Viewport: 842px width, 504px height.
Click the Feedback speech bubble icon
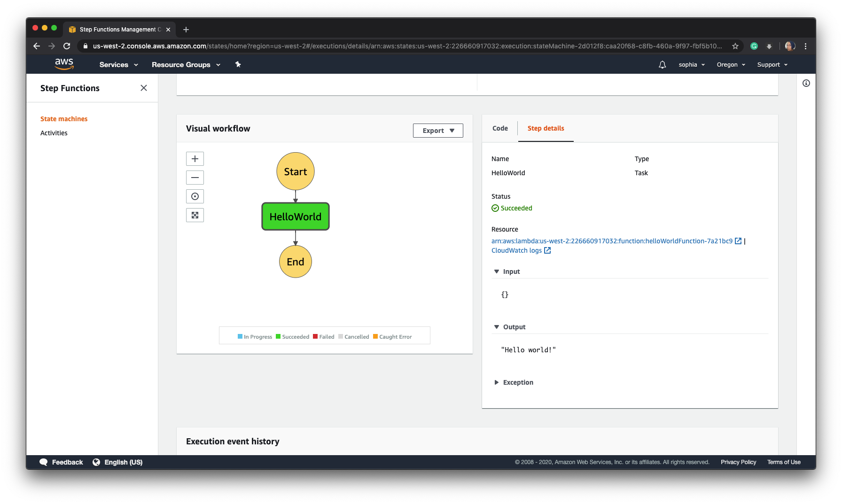(44, 462)
